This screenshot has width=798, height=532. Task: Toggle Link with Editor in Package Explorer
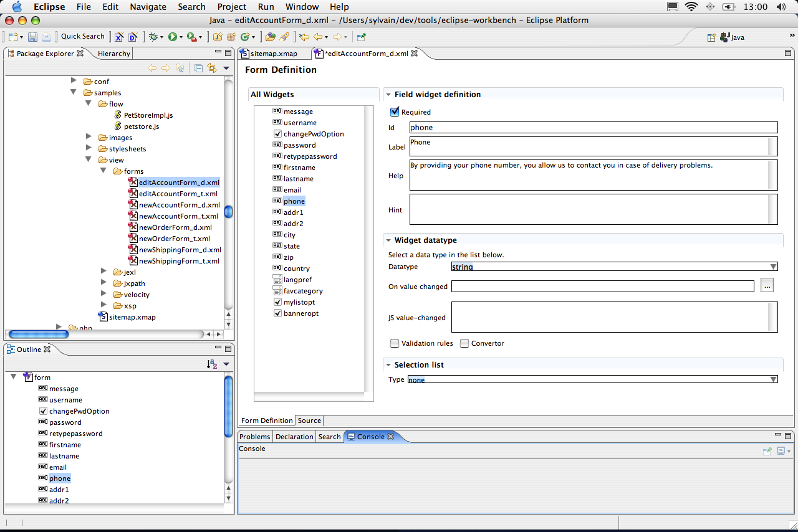click(x=212, y=68)
